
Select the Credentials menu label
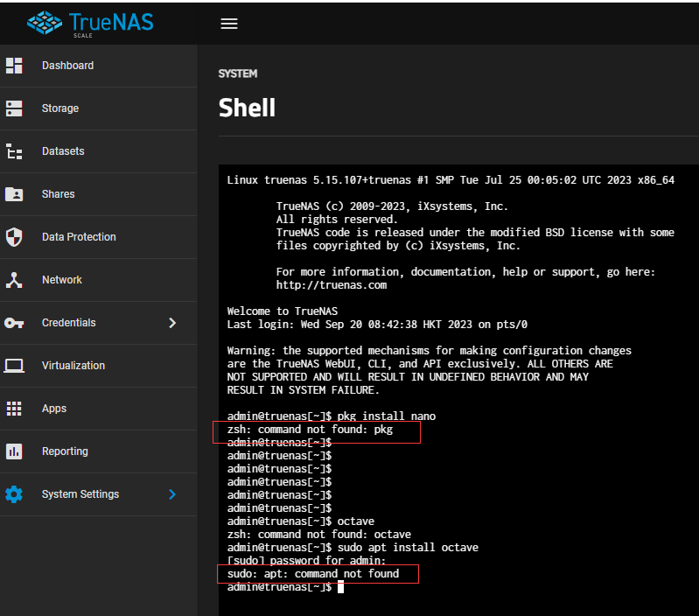pos(68,323)
